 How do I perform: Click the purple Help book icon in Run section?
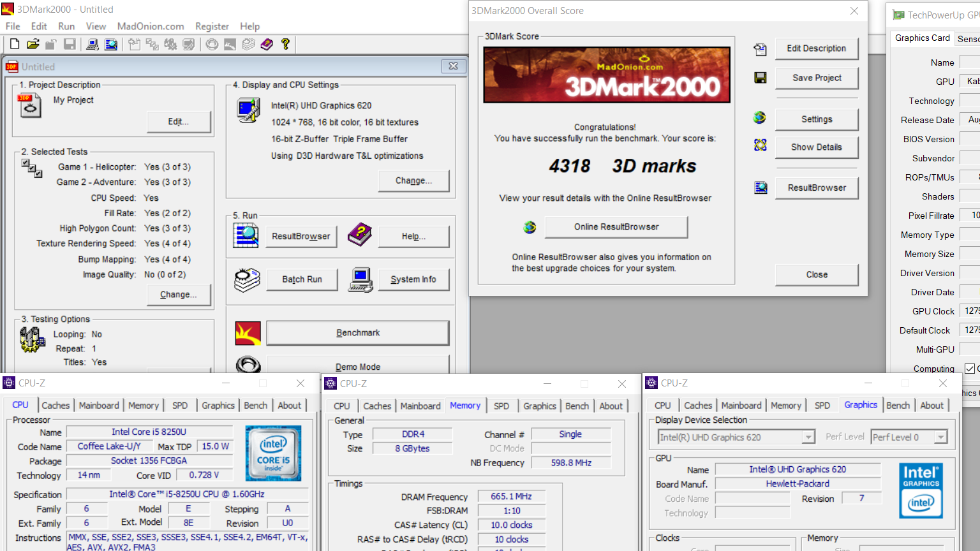point(360,235)
